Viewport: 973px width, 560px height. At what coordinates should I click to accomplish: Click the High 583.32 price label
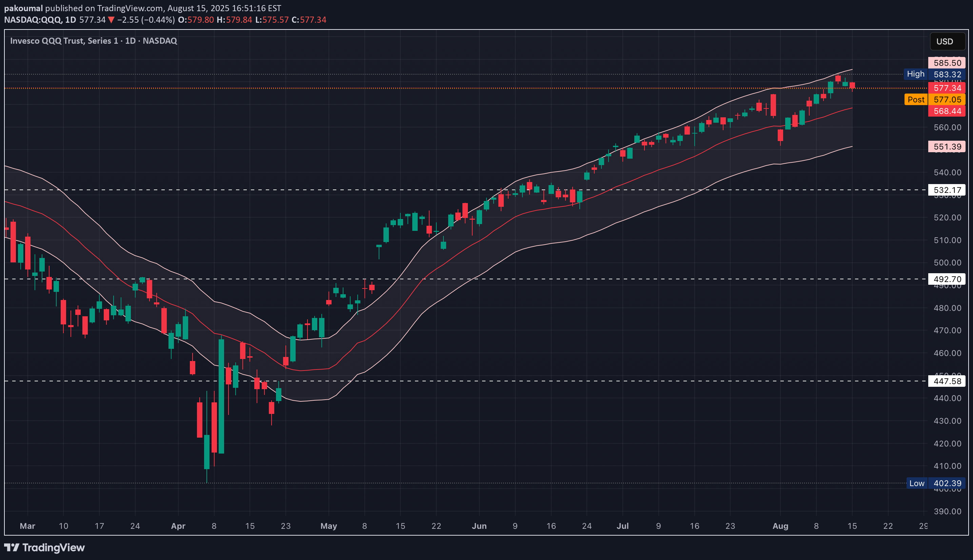tap(935, 74)
